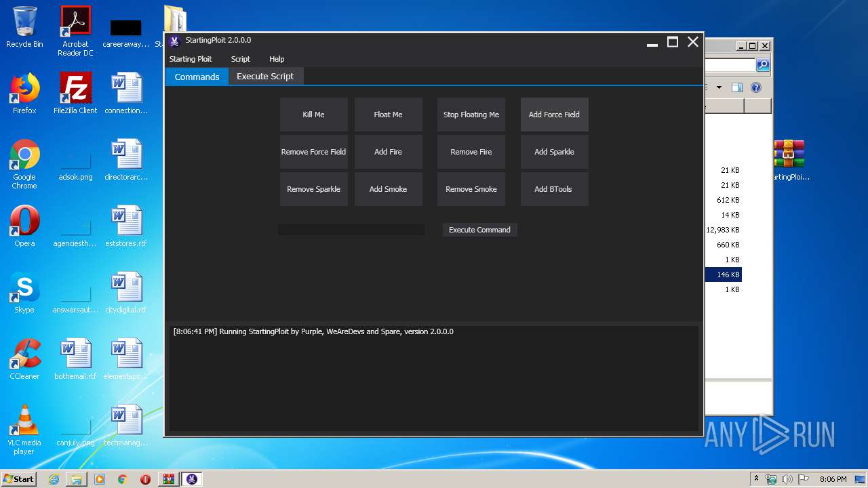868x488 pixels.
Task: Open help icon in background window
Action: [756, 87]
